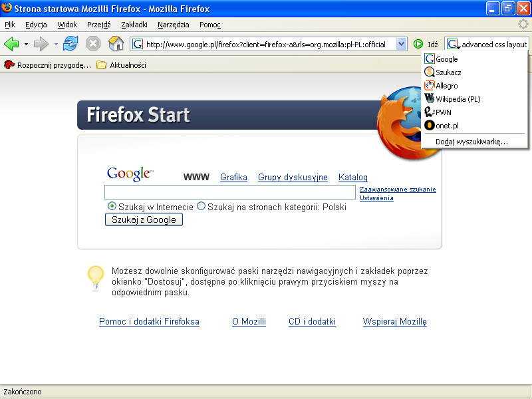Select Szukaj na stronach kategorii: Polski radio
This screenshot has height=399, width=532.
pyautogui.click(x=201, y=206)
